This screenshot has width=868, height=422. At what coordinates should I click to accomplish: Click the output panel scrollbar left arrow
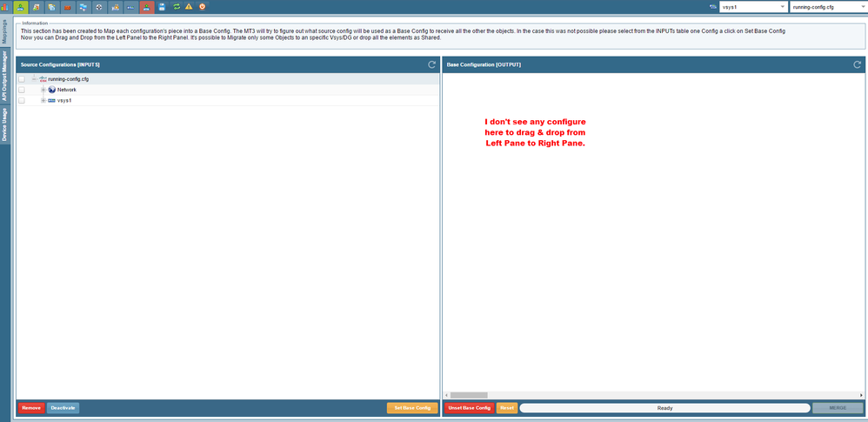coord(446,395)
